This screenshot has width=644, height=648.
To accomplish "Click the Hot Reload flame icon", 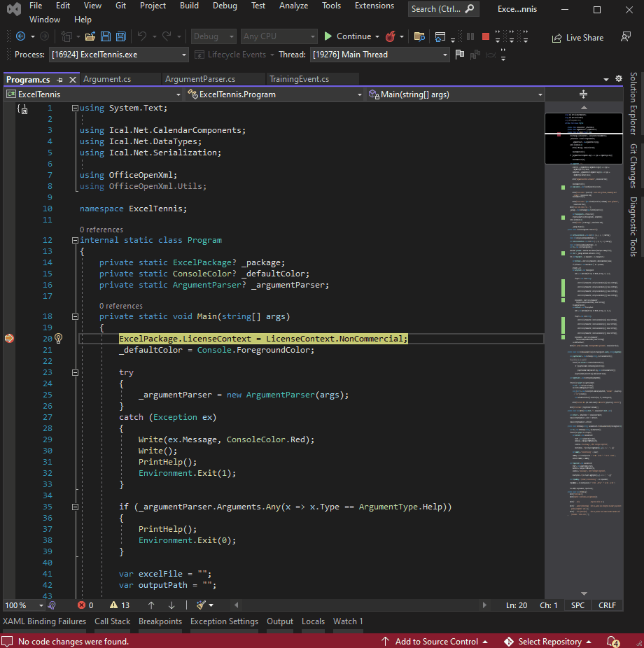I will (392, 36).
